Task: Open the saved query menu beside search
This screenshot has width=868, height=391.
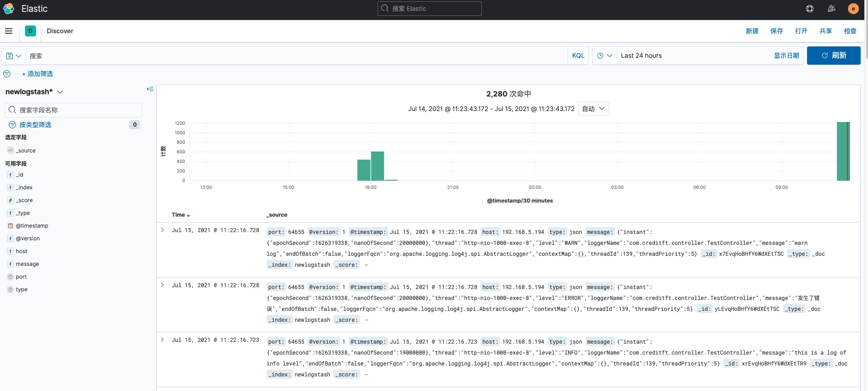Action: click(14, 56)
